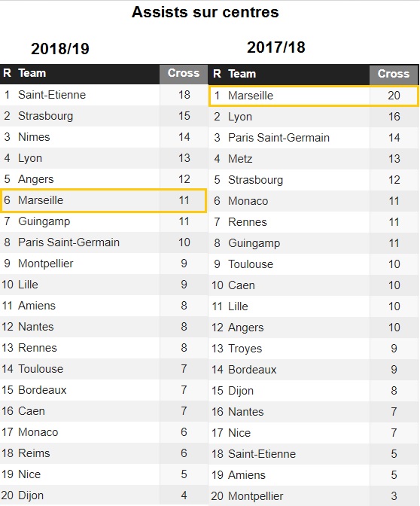This screenshot has height=506, width=420.
Task: Select the 2018/19 Team column header
Action: click(32, 73)
